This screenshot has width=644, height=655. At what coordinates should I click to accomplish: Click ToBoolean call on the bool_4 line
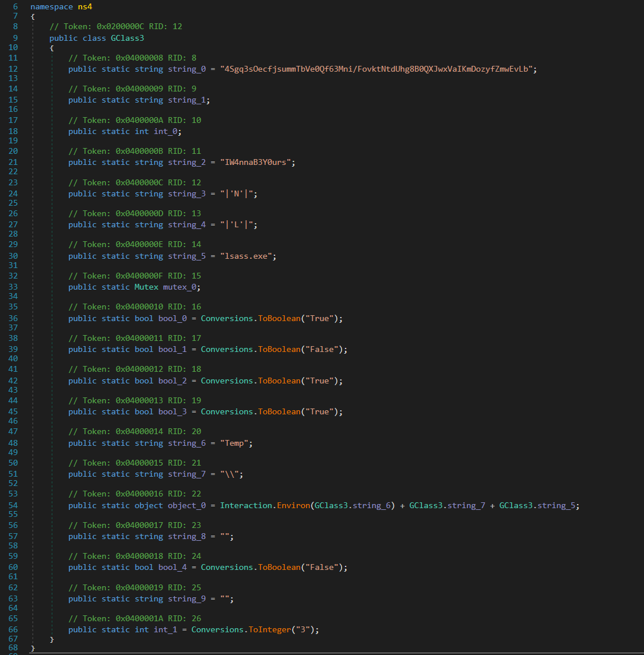click(279, 567)
